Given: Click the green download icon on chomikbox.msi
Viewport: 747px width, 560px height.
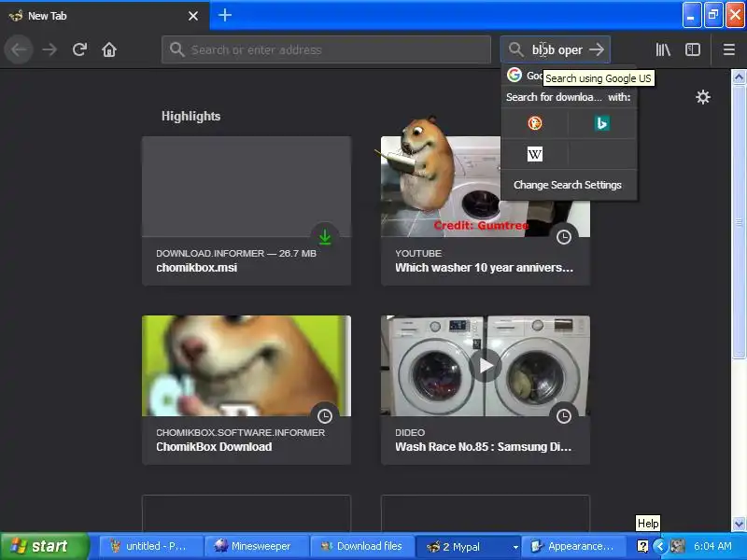Looking at the screenshot, I should [x=325, y=237].
